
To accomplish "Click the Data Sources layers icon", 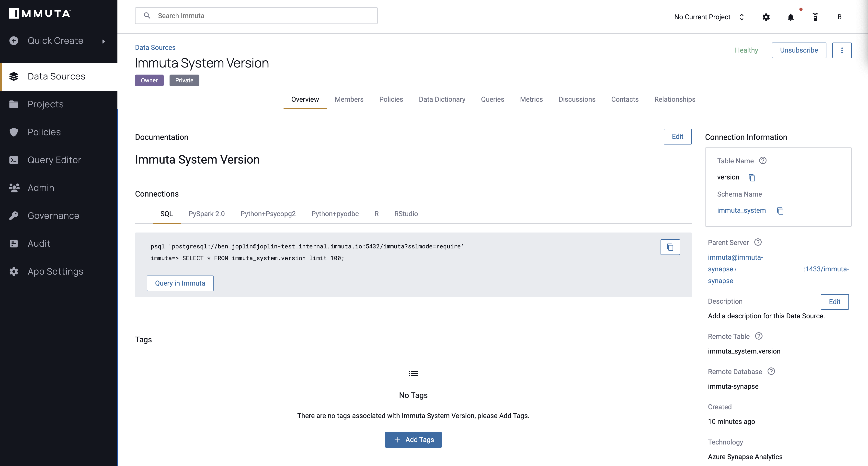I will 14,77.
